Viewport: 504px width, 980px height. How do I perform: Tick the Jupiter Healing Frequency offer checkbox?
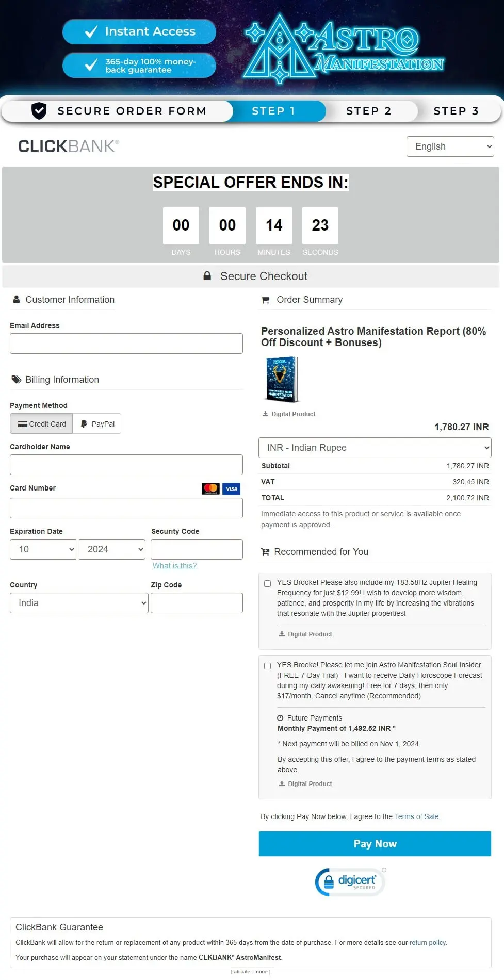click(267, 583)
